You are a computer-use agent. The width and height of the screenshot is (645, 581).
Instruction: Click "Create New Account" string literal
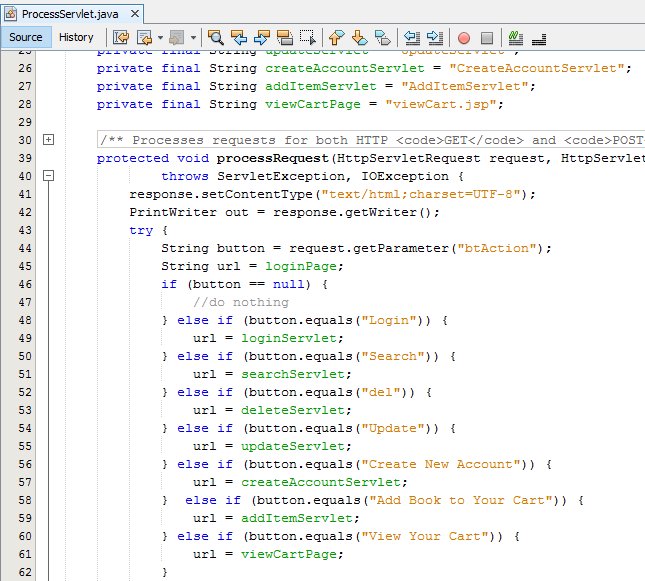[441, 464]
